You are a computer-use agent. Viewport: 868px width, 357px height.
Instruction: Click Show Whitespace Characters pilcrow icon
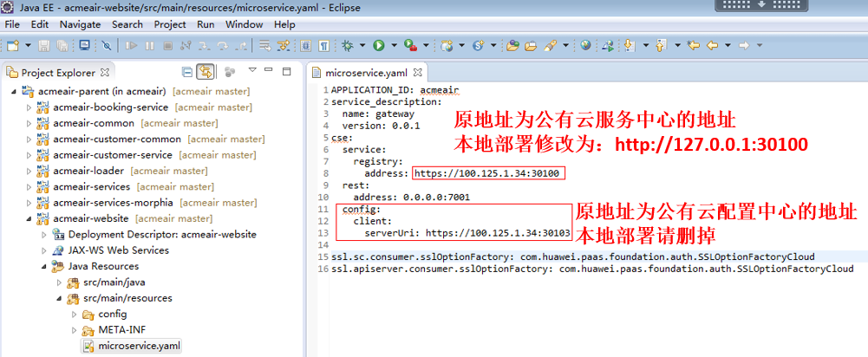(x=323, y=45)
